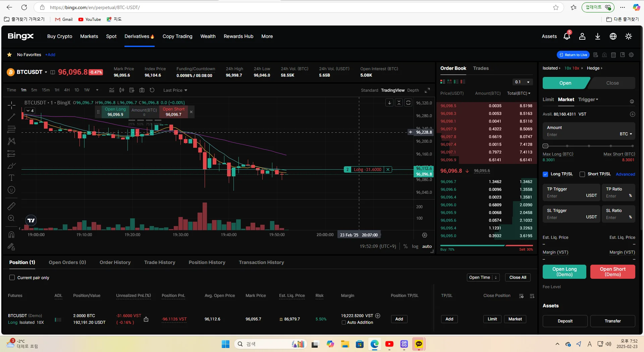This screenshot has height=352, width=644.
Task: Select the Fibonacci retracement drawing tool
Action: click(x=11, y=129)
